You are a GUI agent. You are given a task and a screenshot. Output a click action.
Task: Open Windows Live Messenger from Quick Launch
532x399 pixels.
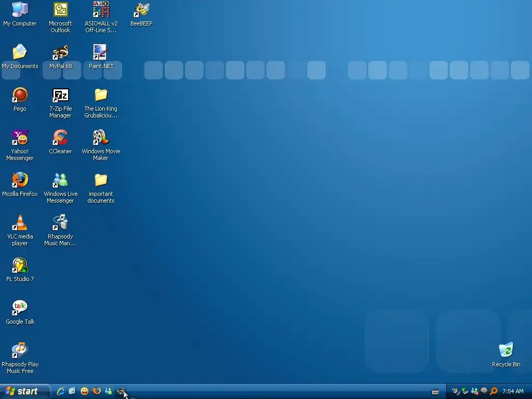coord(109,391)
